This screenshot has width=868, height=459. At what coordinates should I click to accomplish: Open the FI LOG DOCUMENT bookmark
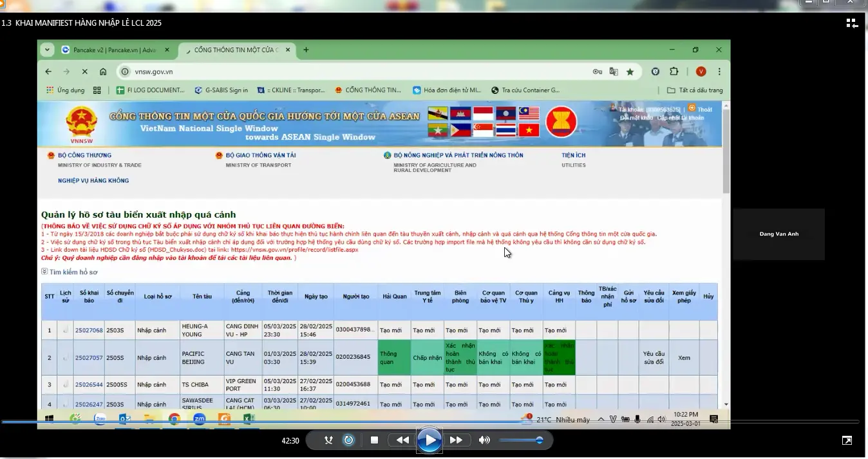tap(150, 90)
